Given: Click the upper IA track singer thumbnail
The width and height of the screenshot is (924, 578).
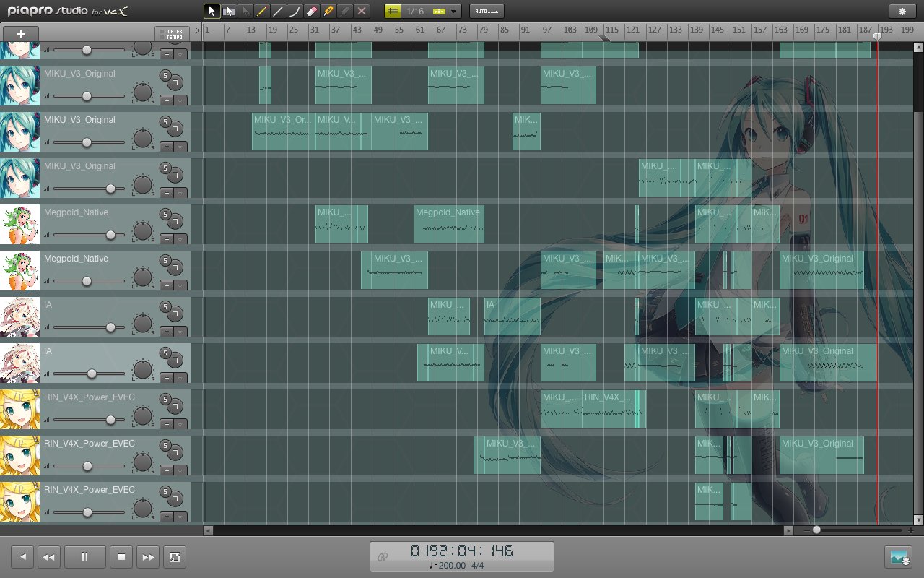Looking at the screenshot, I should click(x=19, y=316).
